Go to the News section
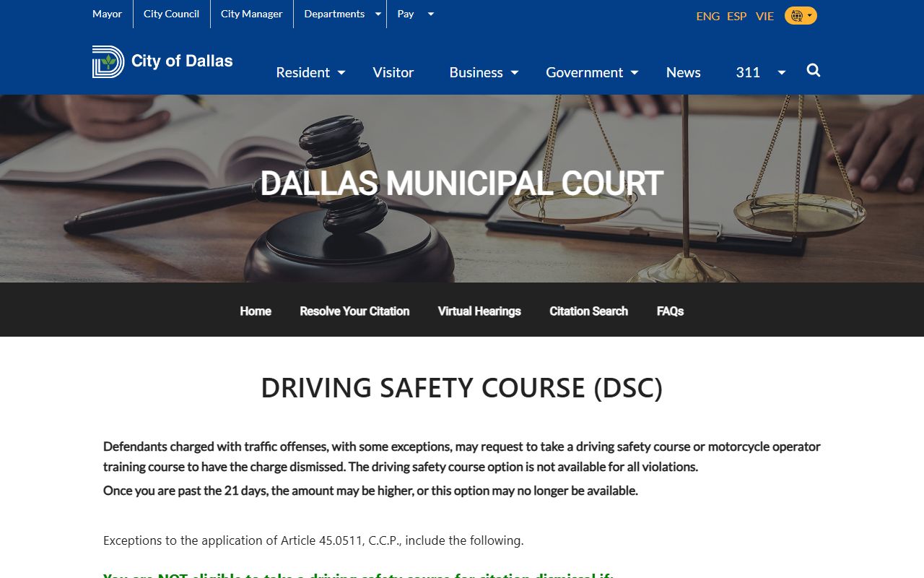 [684, 72]
